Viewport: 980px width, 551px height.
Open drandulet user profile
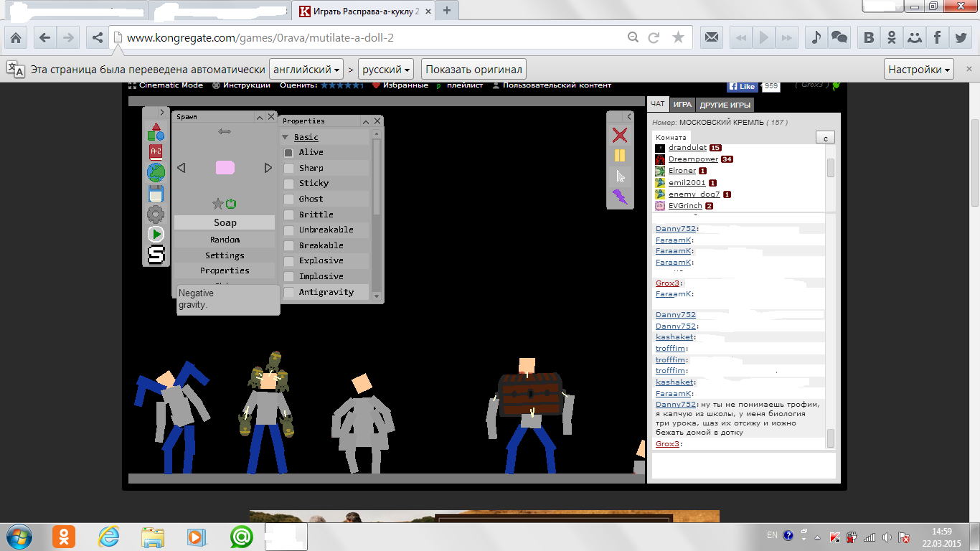coord(687,148)
